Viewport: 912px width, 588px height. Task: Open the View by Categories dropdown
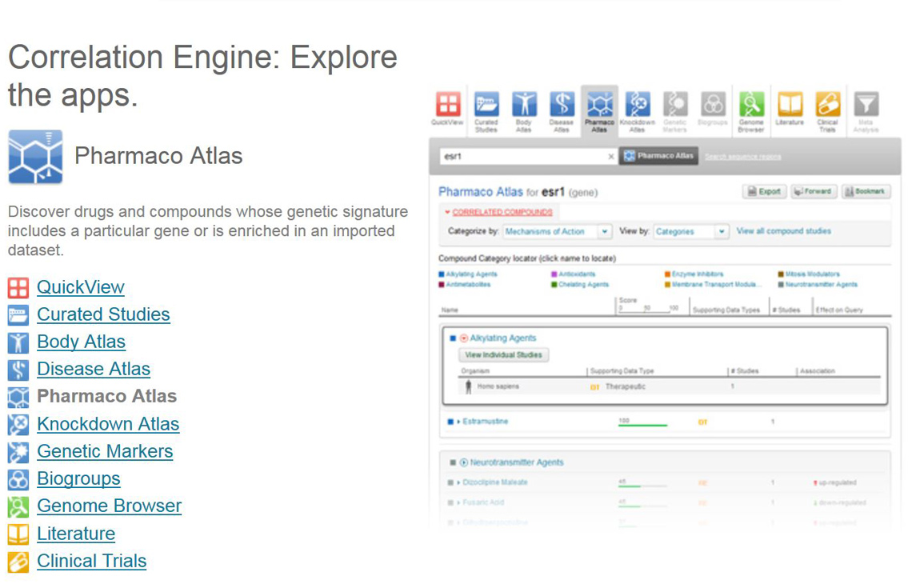tap(722, 232)
